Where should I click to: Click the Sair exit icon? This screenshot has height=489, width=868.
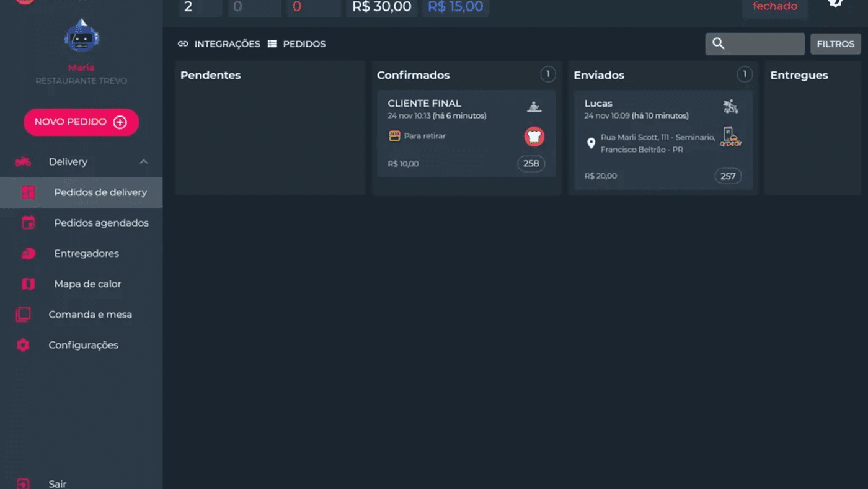pyautogui.click(x=23, y=483)
